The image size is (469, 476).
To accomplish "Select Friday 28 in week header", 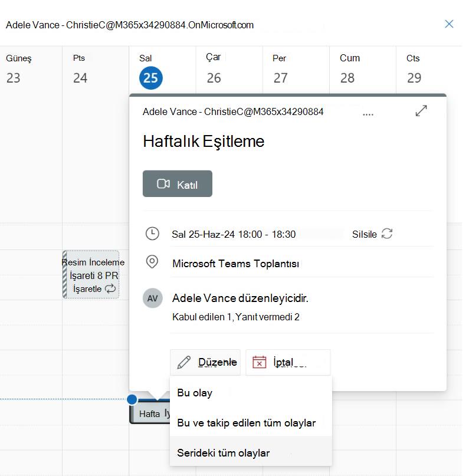I will click(x=347, y=78).
